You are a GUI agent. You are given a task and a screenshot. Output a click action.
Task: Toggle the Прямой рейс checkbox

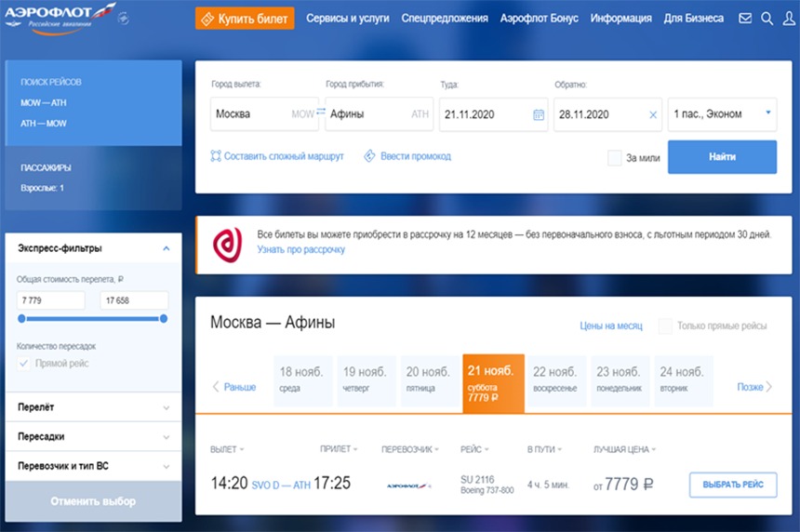pos(23,364)
